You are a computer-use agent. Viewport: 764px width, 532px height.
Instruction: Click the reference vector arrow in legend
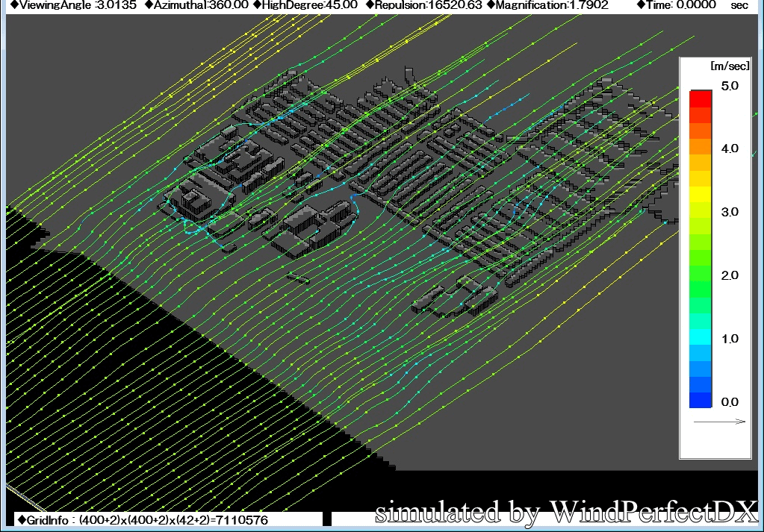[x=719, y=422]
